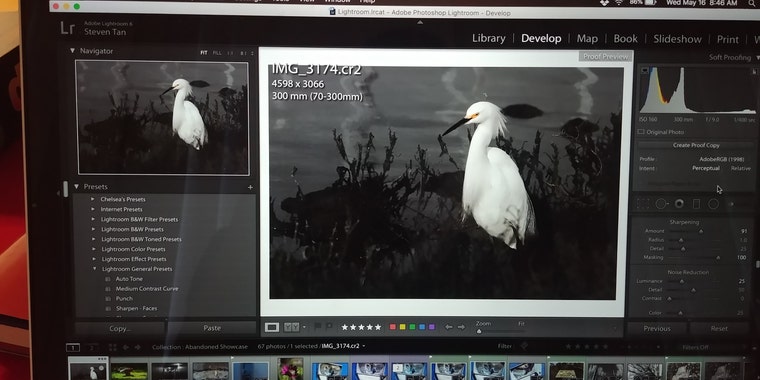Expand Lightroom B&W Presets folder
This screenshot has width=760, height=380.
coord(93,229)
